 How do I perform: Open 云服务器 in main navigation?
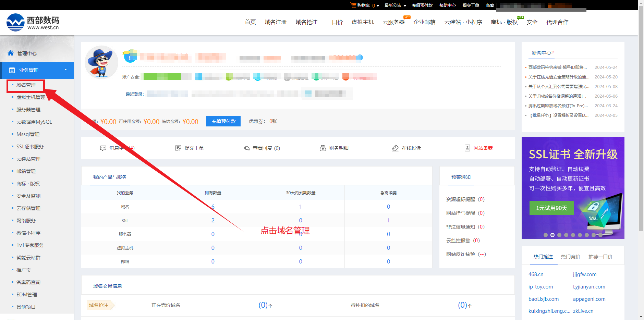(x=393, y=22)
